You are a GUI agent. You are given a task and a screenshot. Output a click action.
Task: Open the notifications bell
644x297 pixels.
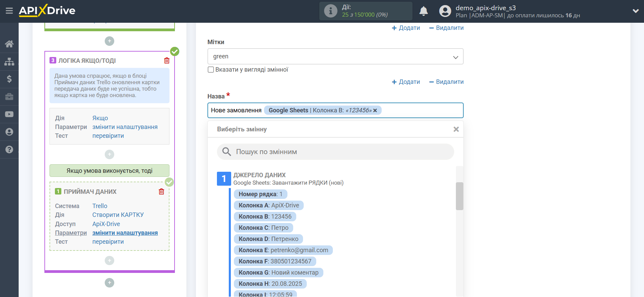pos(423,11)
